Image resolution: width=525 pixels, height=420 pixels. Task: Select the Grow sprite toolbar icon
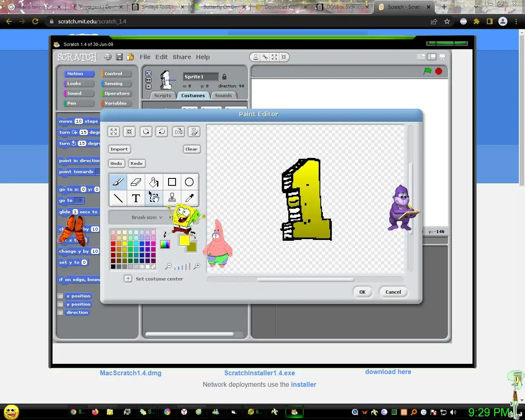point(274,57)
